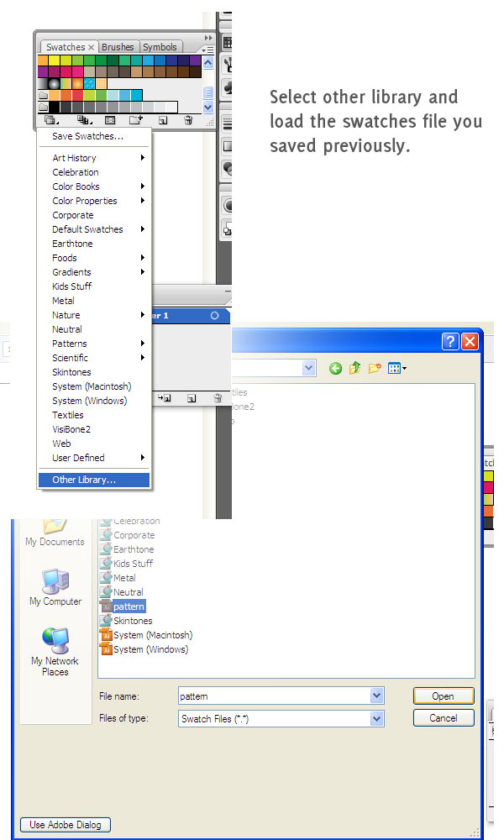504x840 pixels.
Task: Expand the Files of type dropdown
Action: coord(377,718)
